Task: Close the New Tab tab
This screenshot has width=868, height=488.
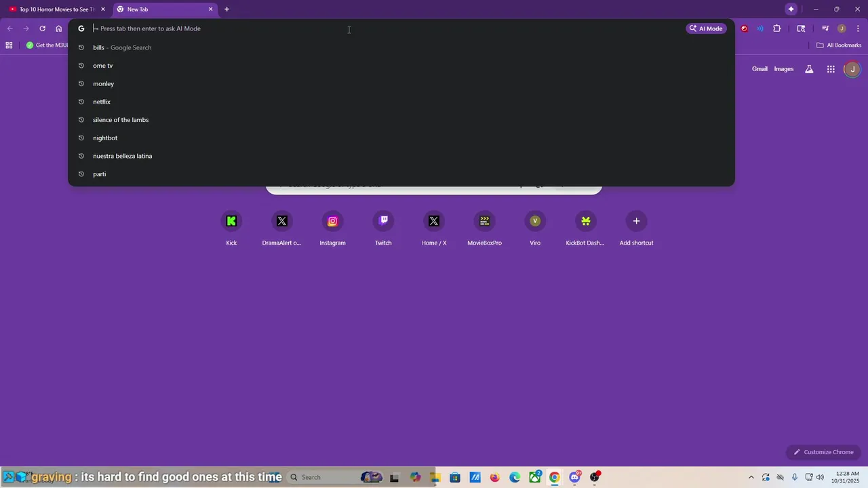Action: 211,9
